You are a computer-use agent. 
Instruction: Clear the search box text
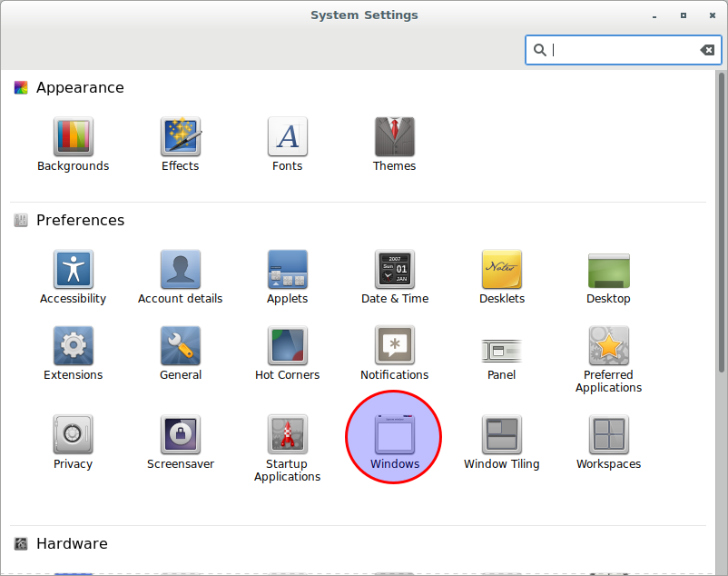coord(707,50)
